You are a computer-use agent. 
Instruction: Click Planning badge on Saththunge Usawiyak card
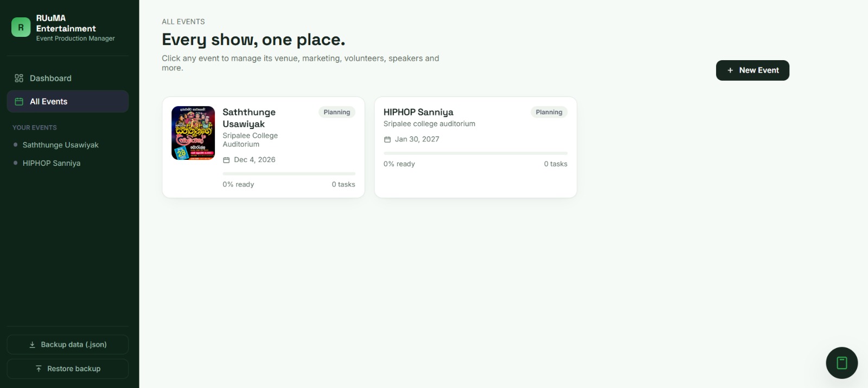337,112
